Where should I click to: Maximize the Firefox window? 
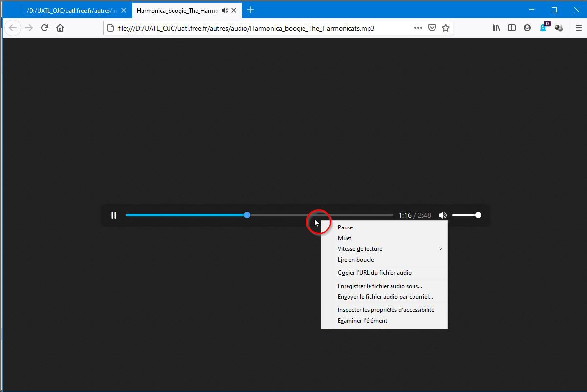click(x=554, y=10)
